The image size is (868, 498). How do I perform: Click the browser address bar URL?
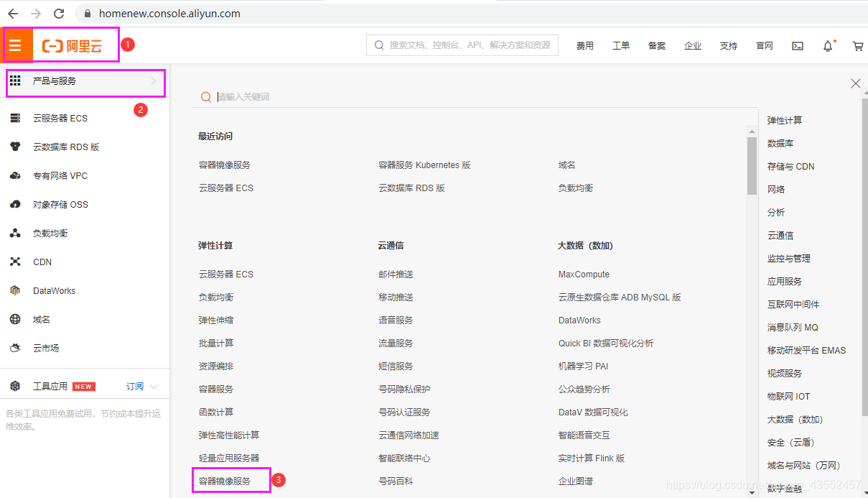coord(169,14)
